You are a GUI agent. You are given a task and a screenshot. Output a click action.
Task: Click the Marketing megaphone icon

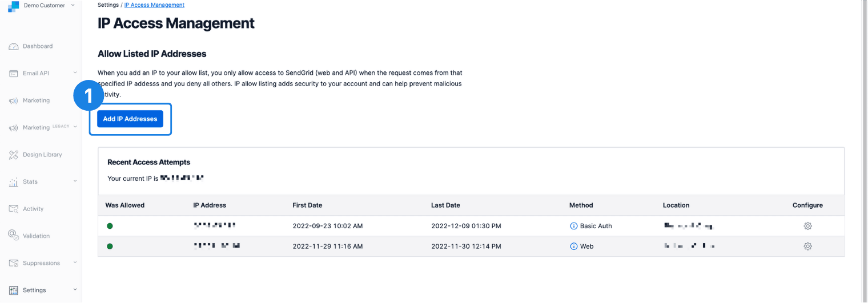pos(14,101)
